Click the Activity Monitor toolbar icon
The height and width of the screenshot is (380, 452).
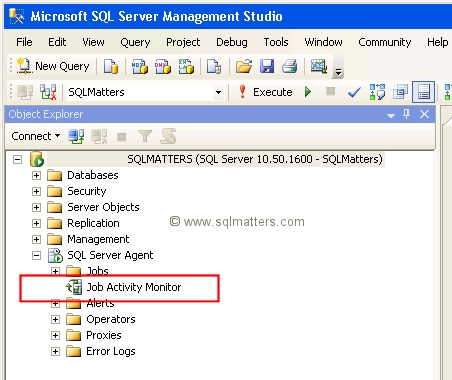click(x=319, y=66)
